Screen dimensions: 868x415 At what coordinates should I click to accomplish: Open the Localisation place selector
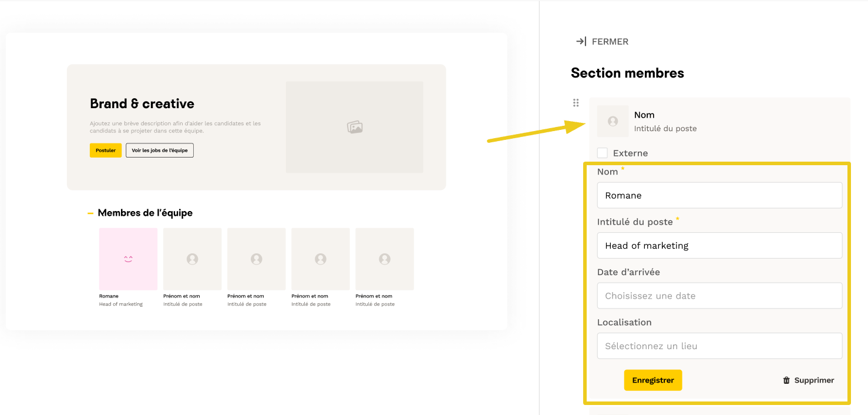(719, 346)
